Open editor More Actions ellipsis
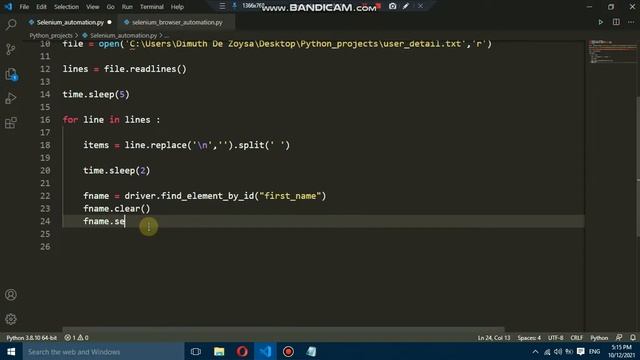This screenshot has width=640, height=360. 631,22
